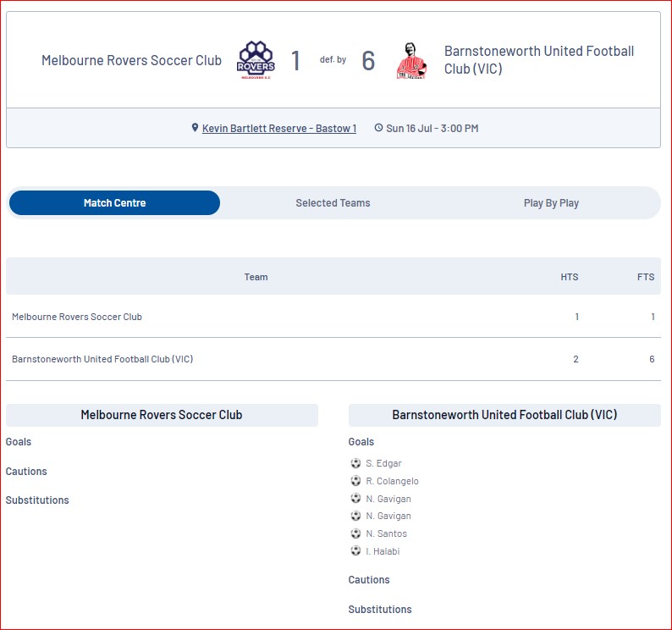Image resolution: width=672 pixels, height=630 pixels.
Task: Click the location pin icon near venue
Action: click(195, 127)
